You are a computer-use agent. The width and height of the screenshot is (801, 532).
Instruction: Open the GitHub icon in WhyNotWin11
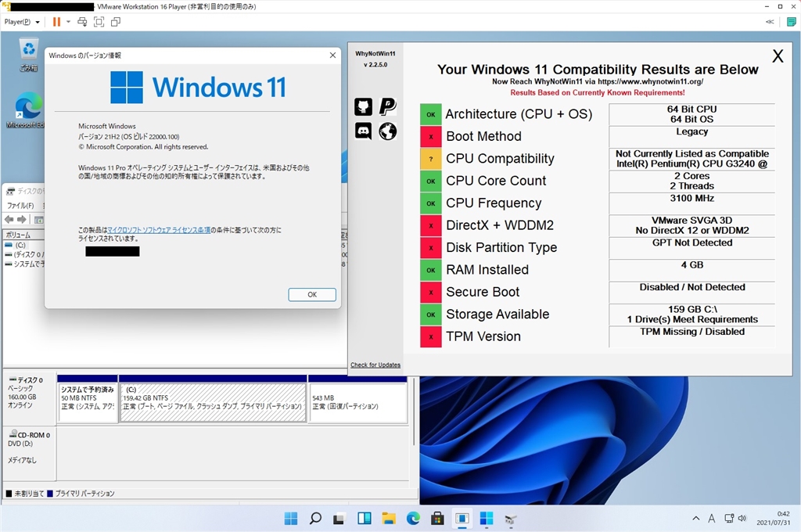click(x=363, y=106)
